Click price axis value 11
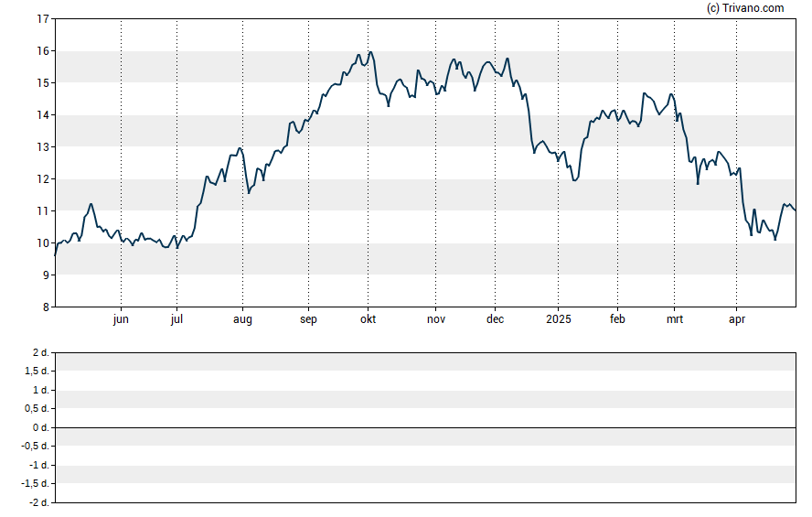Viewport: 812px width, 517px height. click(x=43, y=210)
